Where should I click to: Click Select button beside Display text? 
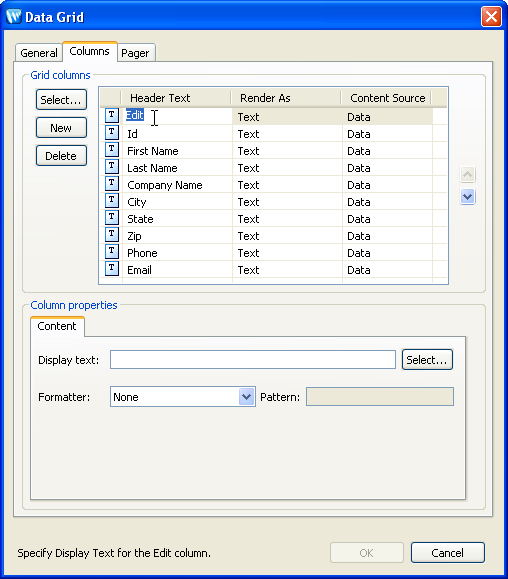[x=427, y=360]
